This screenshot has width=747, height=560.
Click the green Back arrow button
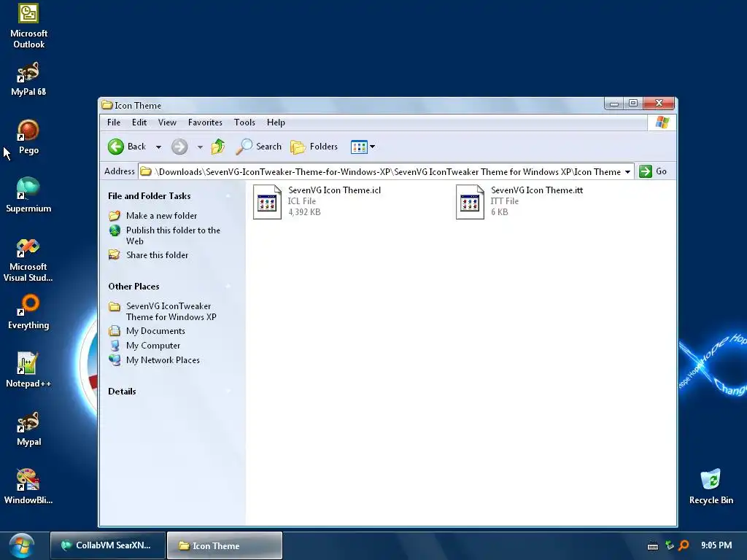116,147
